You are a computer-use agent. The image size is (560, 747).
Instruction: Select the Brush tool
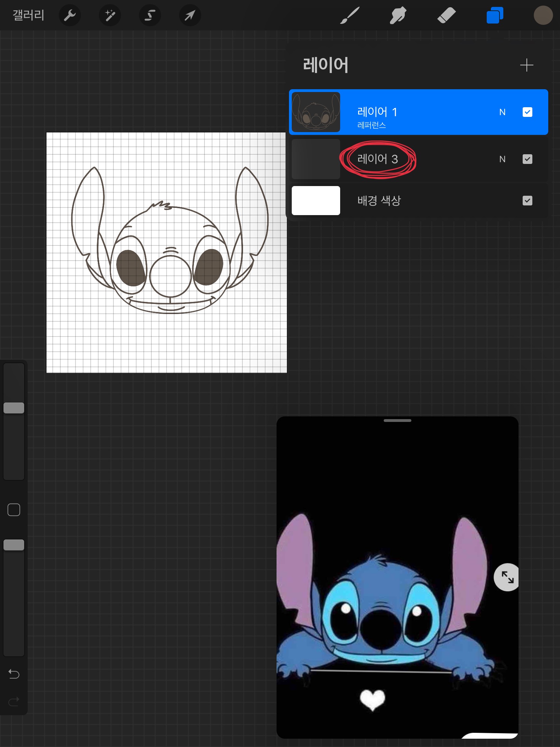[x=349, y=15]
